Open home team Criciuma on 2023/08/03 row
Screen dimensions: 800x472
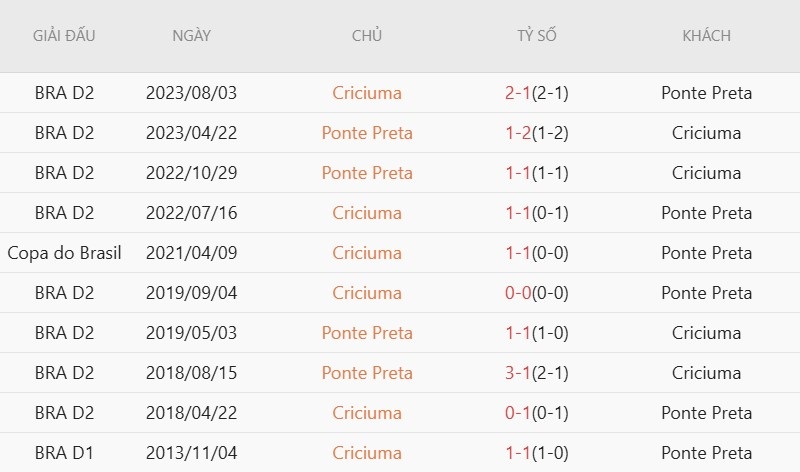coord(367,93)
